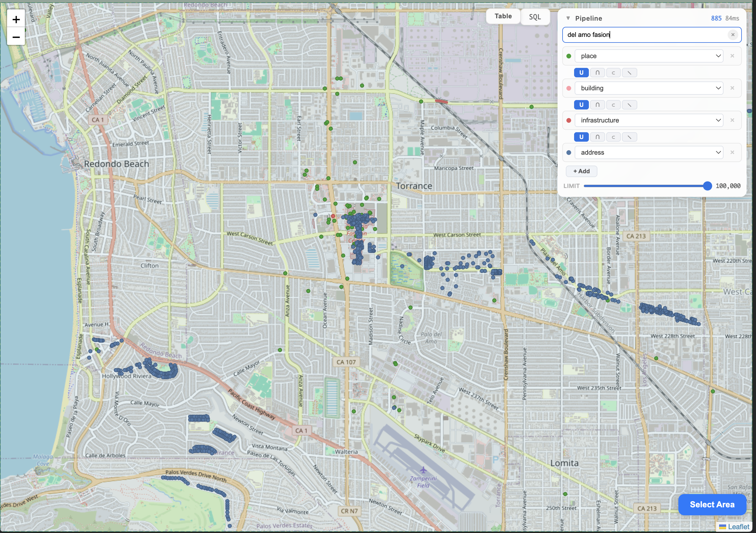Image resolution: width=756 pixels, height=533 pixels.
Task: Toggle the union operator under the building layer
Action: pyautogui.click(x=581, y=105)
